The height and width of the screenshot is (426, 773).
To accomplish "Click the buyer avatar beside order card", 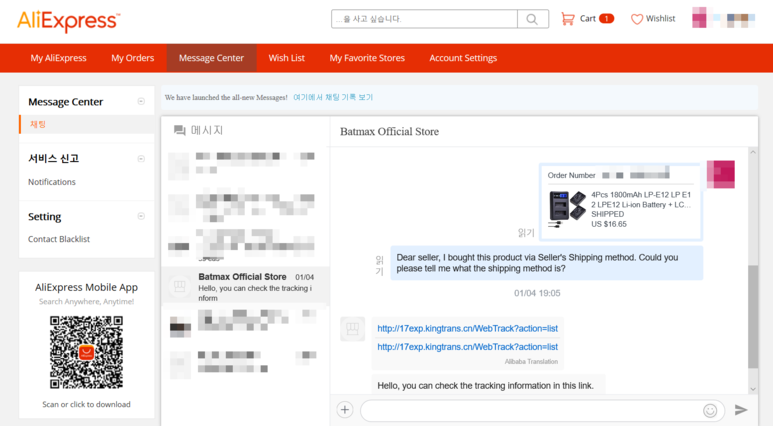I will click(721, 174).
